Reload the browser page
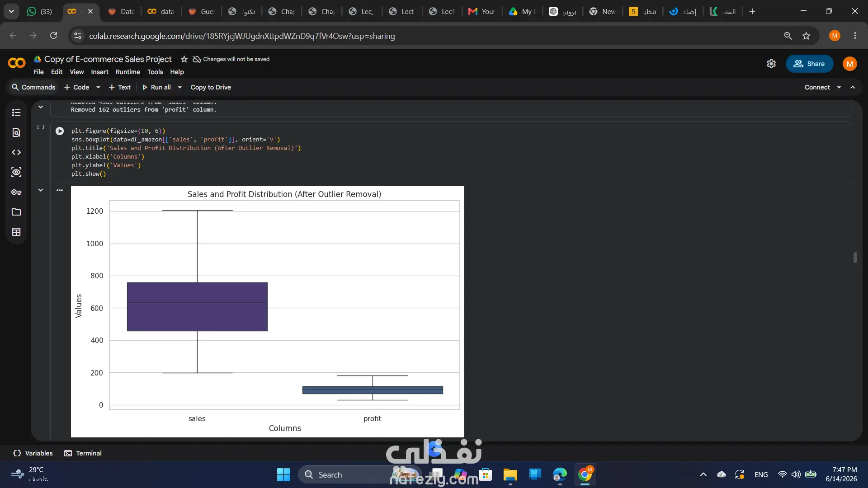868x488 pixels. (x=53, y=36)
